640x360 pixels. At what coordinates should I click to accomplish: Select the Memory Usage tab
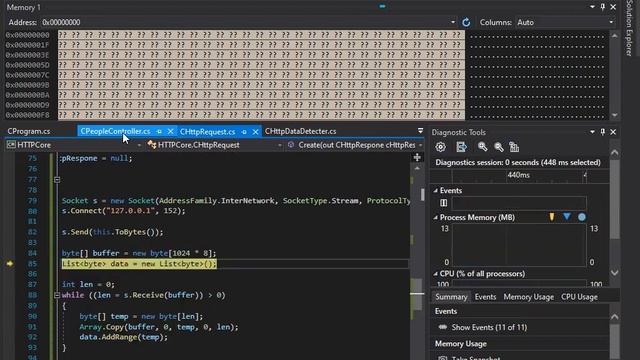(x=529, y=297)
